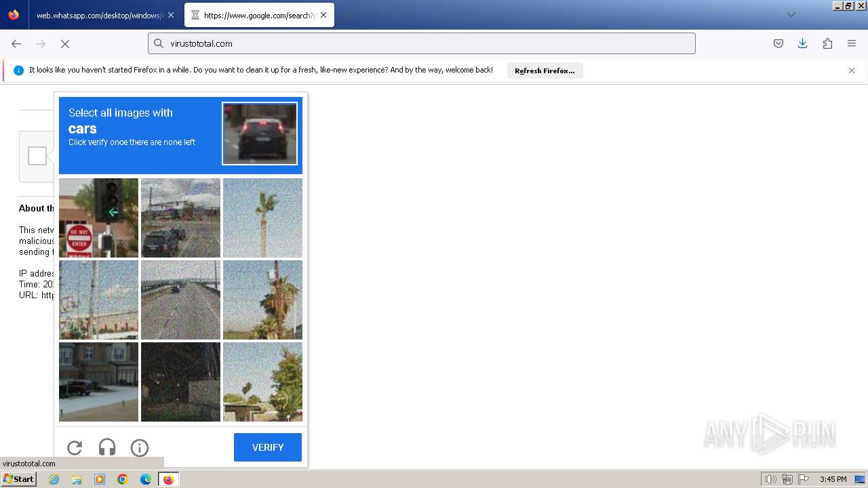Go forward one page
This screenshot has height=488, width=868.
(41, 43)
